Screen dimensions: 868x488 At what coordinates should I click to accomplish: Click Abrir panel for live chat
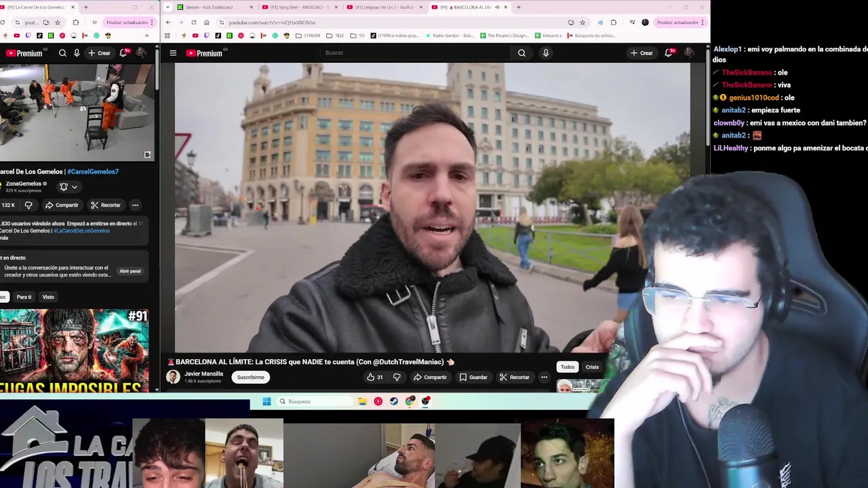130,271
